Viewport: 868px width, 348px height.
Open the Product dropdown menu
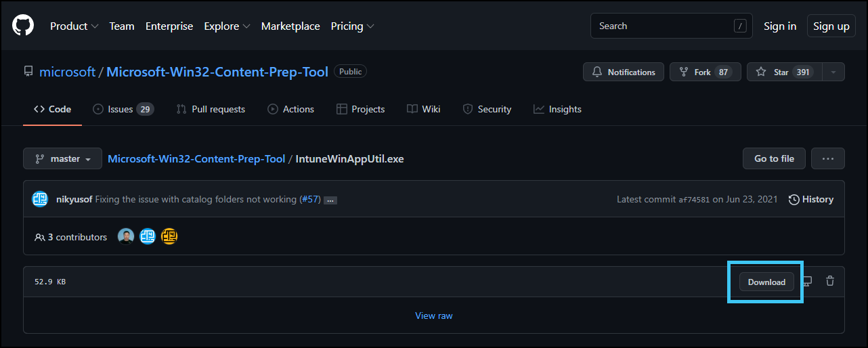(x=74, y=26)
